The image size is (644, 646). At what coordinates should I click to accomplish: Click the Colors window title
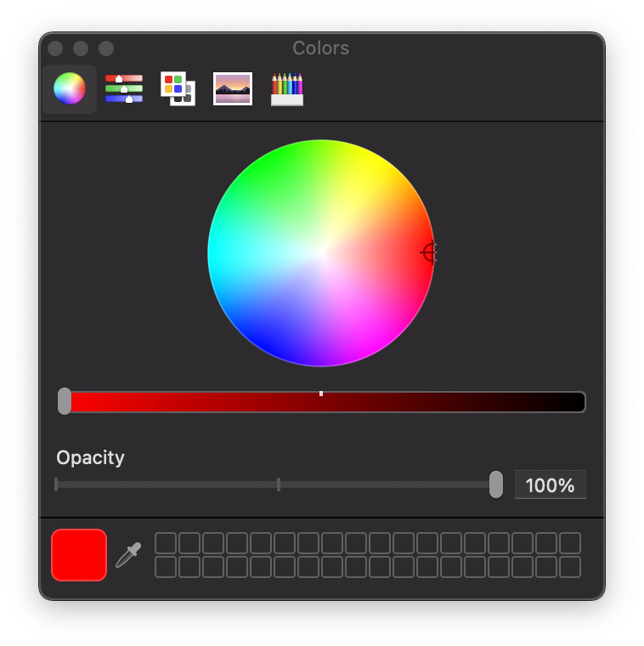click(x=321, y=48)
